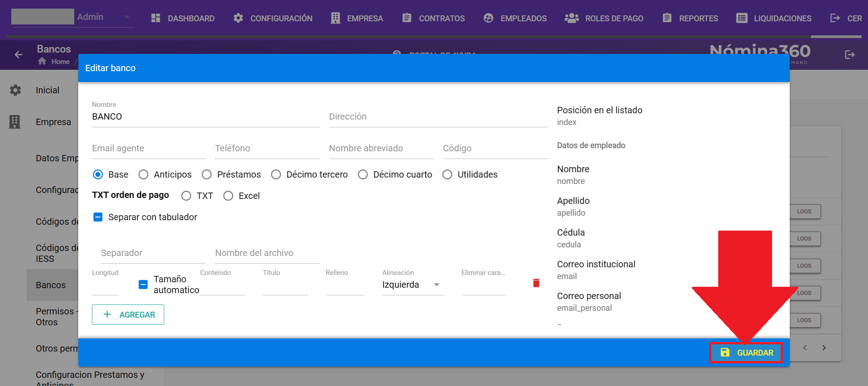Click Posición en el listado item
868x386 pixels.
click(600, 116)
